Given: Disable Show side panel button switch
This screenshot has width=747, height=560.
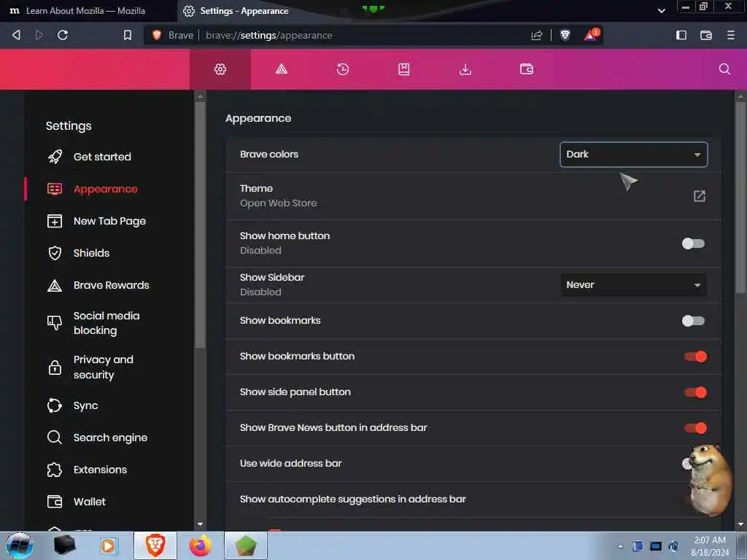Looking at the screenshot, I should [695, 392].
